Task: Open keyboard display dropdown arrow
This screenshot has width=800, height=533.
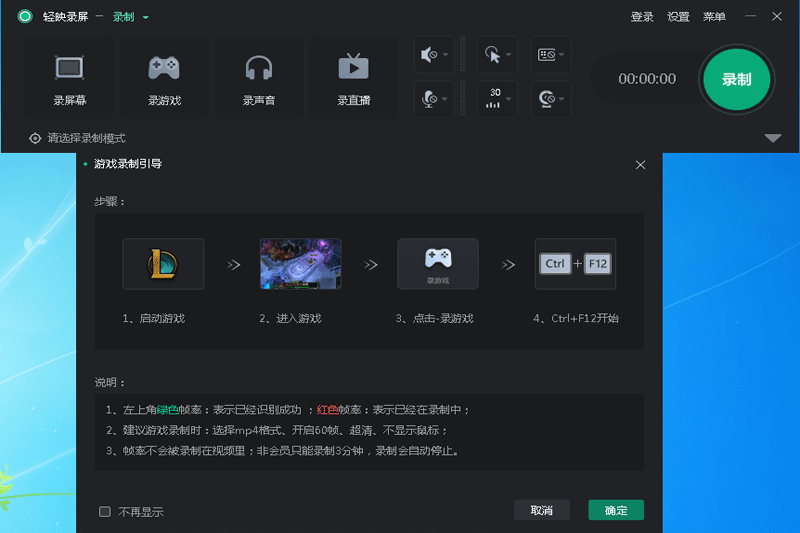Action: click(x=562, y=55)
